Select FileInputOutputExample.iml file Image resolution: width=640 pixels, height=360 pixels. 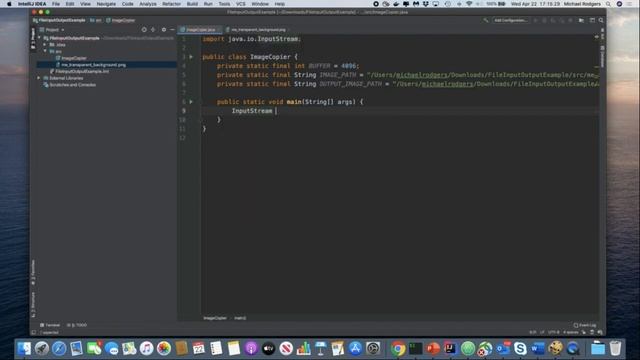tap(79, 71)
